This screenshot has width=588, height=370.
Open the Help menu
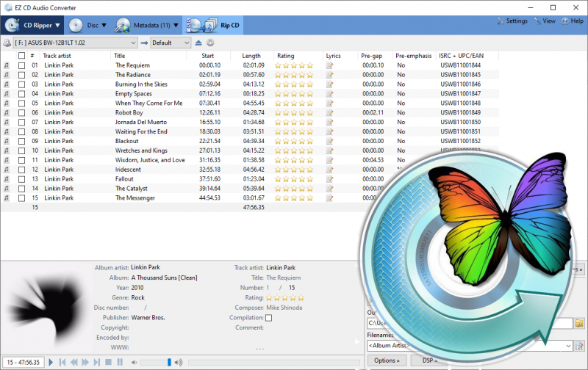pos(573,21)
